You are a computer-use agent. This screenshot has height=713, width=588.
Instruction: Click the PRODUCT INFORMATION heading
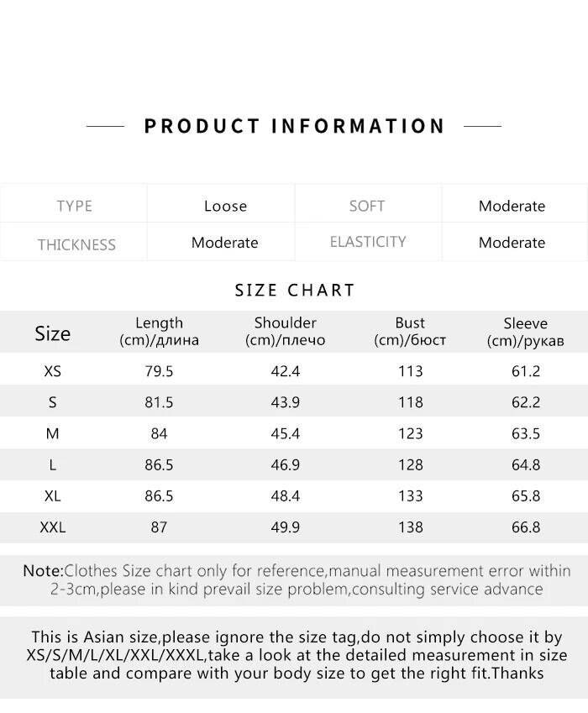click(294, 126)
